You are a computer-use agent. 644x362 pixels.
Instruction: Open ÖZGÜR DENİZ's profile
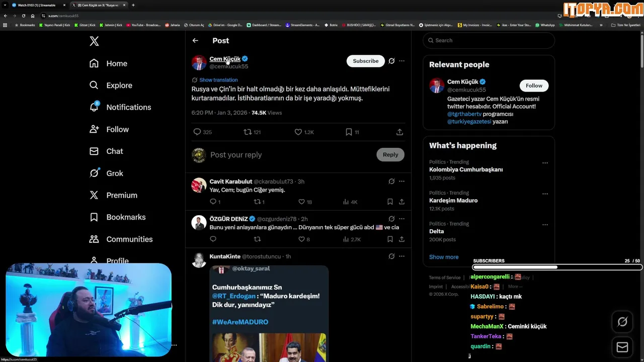click(x=228, y=219)
